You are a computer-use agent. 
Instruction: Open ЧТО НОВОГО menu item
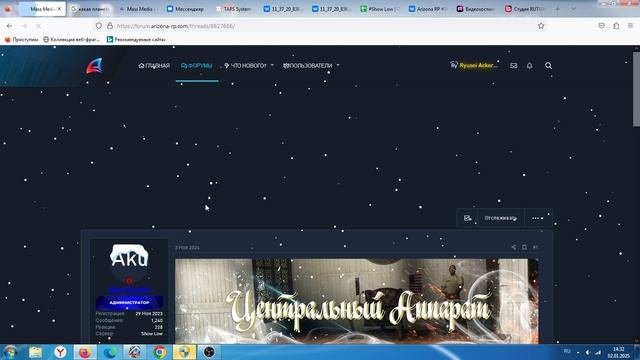245,66
